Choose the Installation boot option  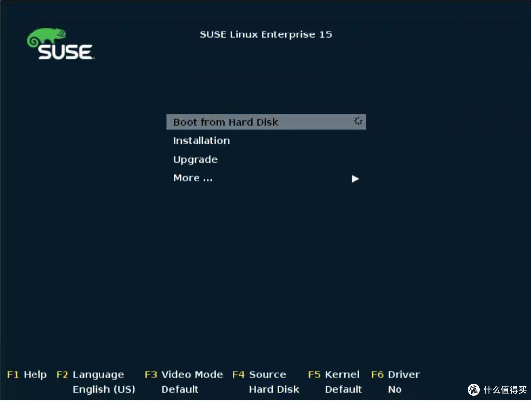pyautogui.click(x=201, y=141)
